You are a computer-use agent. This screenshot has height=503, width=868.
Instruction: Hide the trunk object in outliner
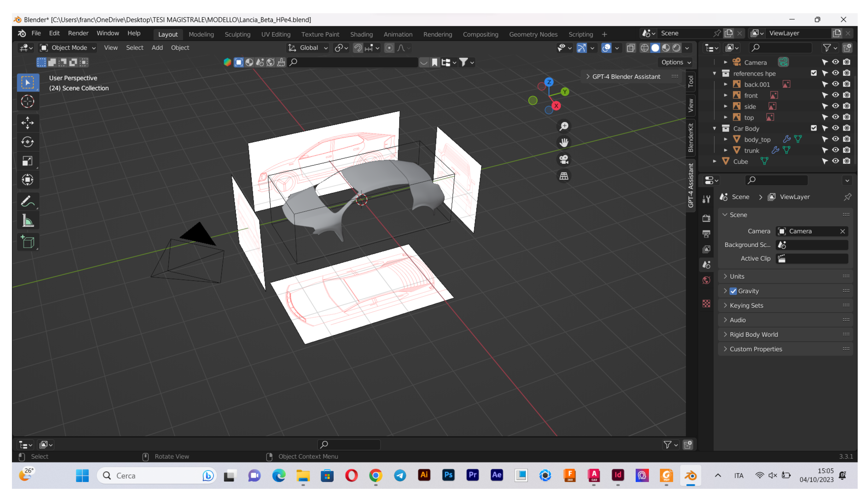pos(835,151)
